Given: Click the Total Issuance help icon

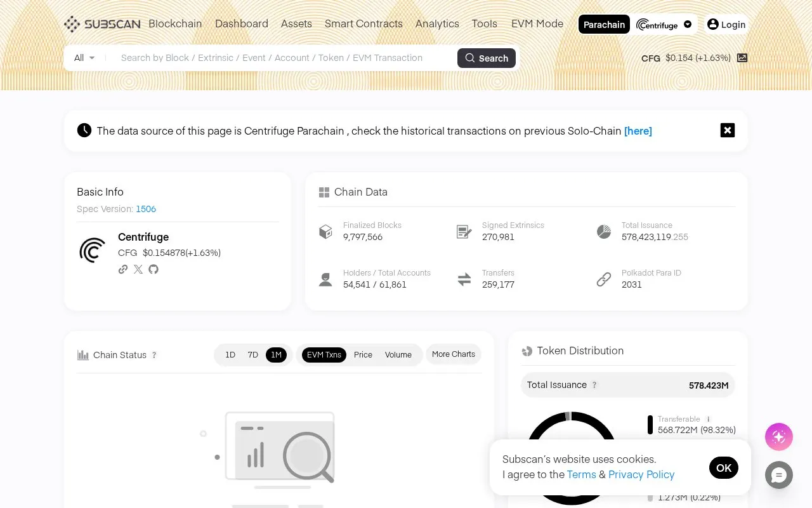Looking at the screenshot, I should 594,385.
